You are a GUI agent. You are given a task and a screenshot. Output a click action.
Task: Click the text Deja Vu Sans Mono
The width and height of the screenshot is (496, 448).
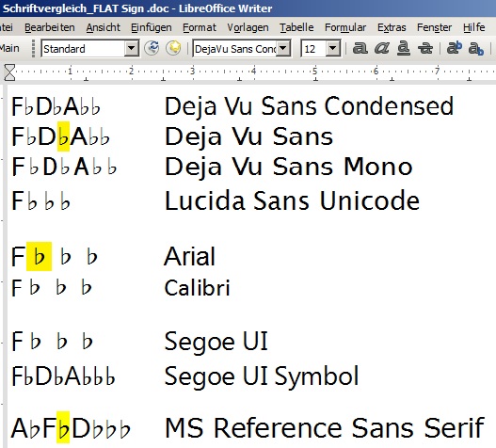(x=289, y=168)
